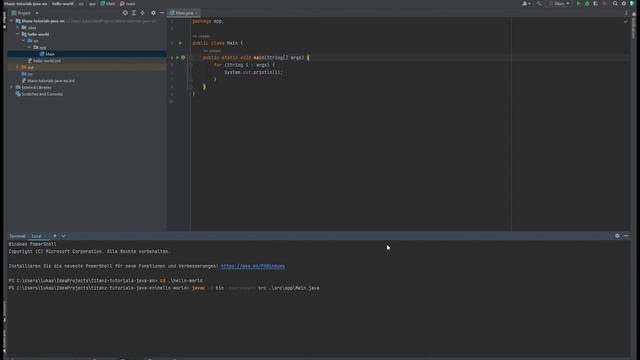Click the javac command line in terminal
Screen dimensions: 640x360
(164, 288)
